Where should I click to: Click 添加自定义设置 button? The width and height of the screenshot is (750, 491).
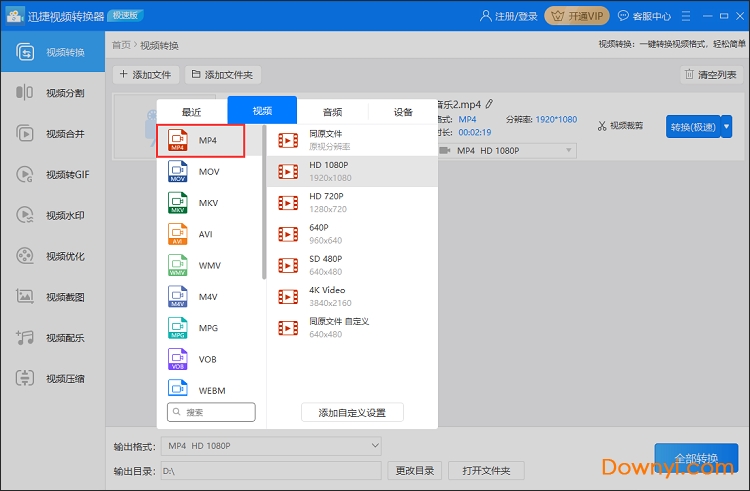pyautogui.click(x=352, y=413)
